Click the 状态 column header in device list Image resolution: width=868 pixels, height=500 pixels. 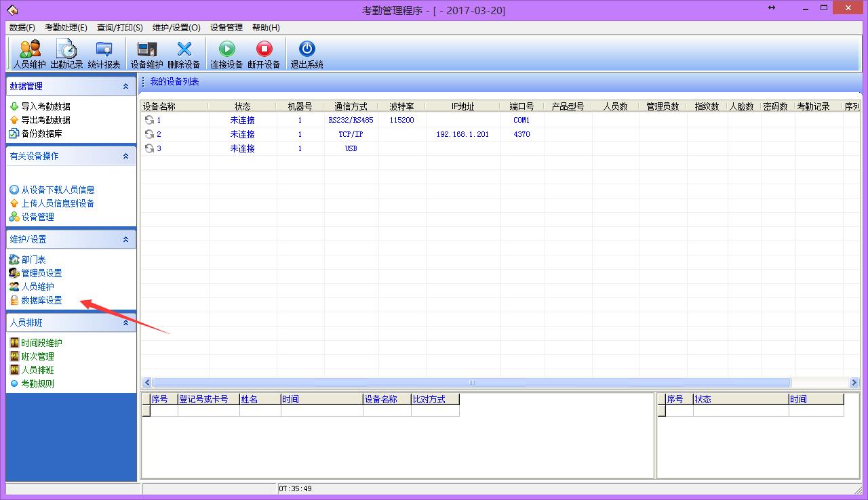[242, 106]
